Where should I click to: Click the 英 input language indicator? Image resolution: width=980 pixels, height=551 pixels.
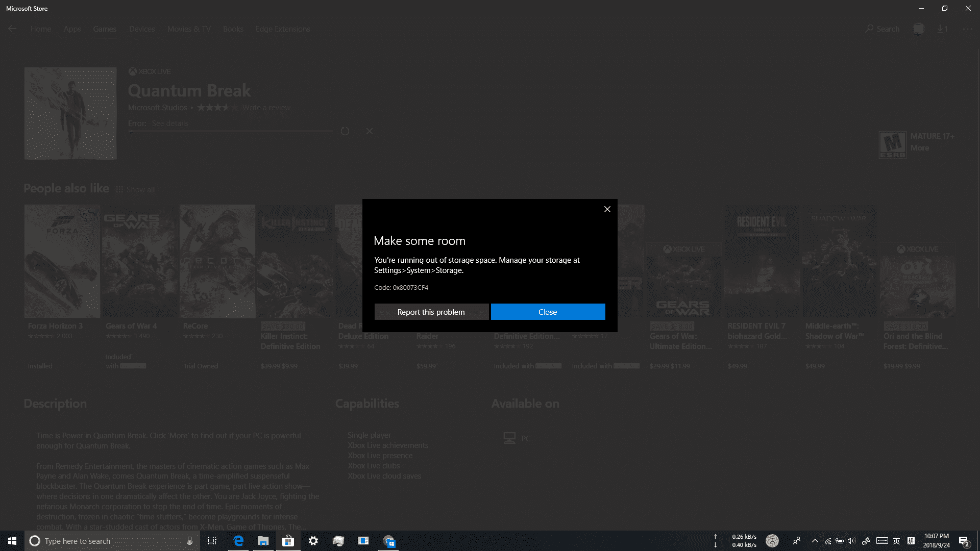tap(896, 541)
